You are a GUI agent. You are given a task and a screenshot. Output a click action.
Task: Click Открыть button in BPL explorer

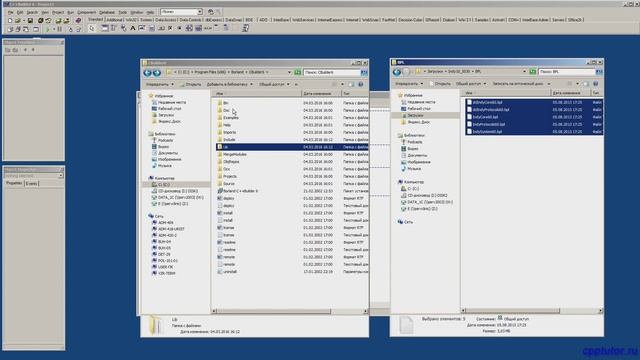coord(440,84)
